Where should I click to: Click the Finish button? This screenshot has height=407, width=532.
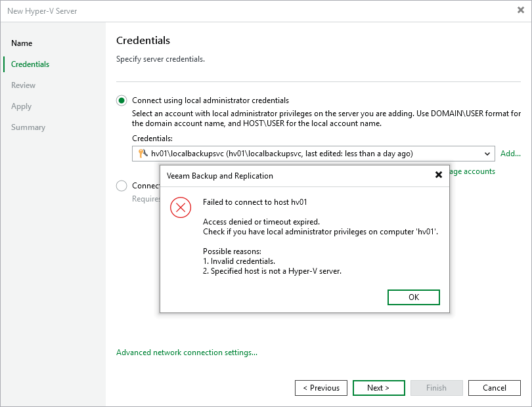point(436,387)
